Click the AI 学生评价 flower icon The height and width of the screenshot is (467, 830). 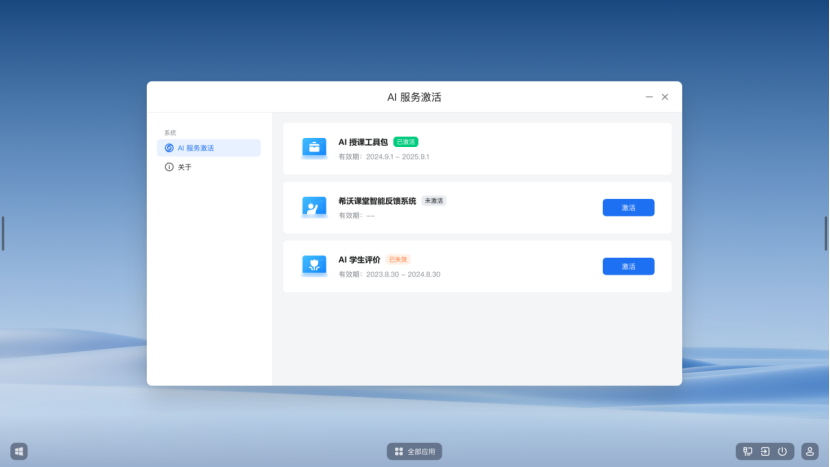(314, 266)
